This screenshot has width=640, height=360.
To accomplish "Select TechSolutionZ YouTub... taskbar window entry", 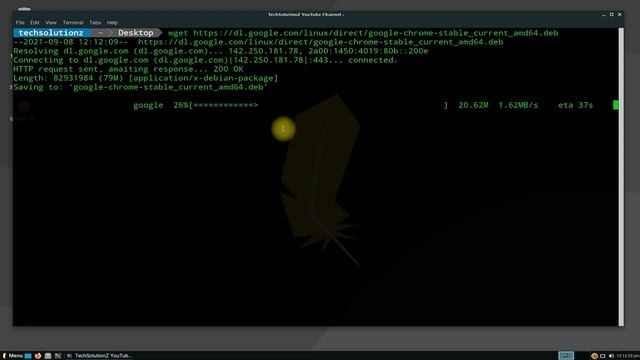I will pyautogui.click(x=99, y=356).
